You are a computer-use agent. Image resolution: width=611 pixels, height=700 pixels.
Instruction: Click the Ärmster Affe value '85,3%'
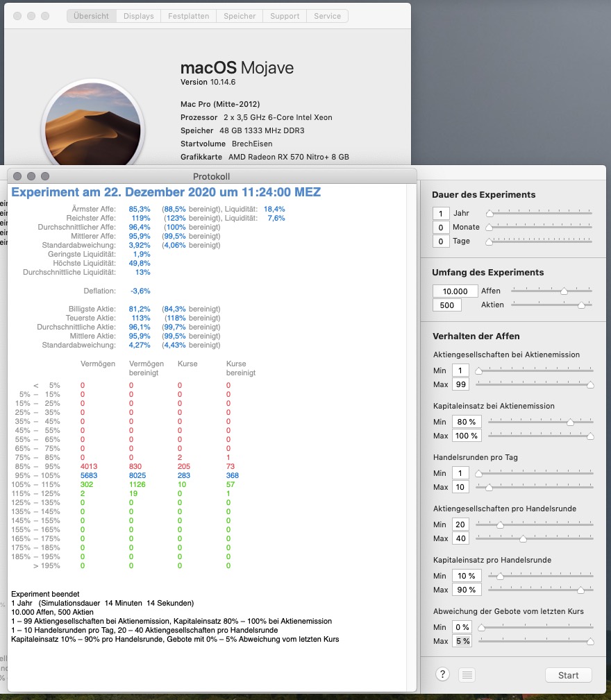click(x=140, y=209)
